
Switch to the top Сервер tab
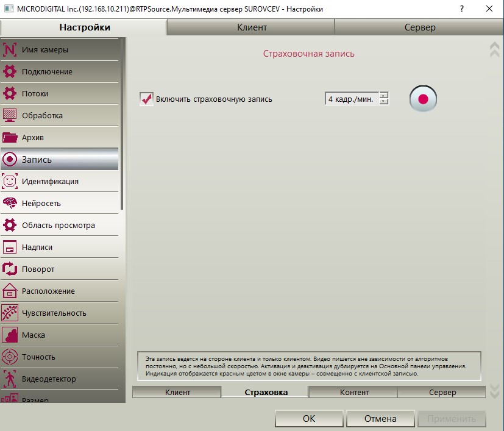(x=419, y=27)
